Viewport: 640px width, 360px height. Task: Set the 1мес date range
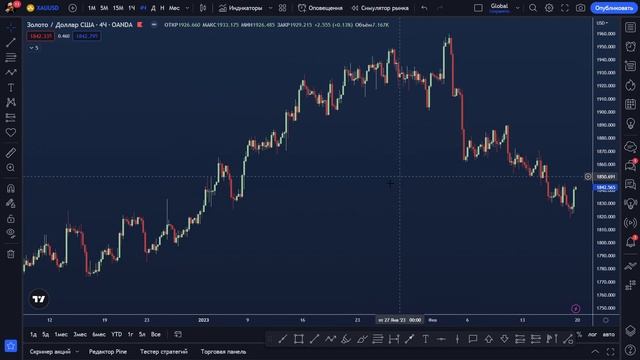pos(61,334)
